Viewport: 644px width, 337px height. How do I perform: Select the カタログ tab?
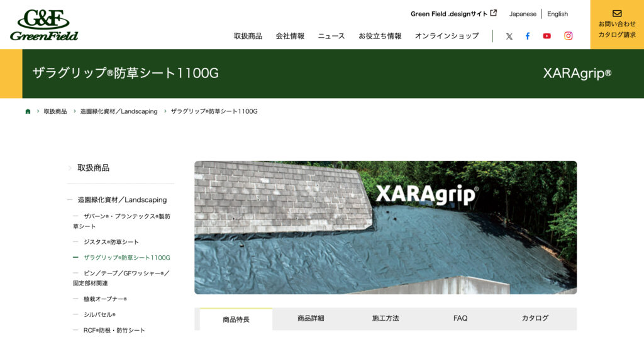click(x=535, y=319)
